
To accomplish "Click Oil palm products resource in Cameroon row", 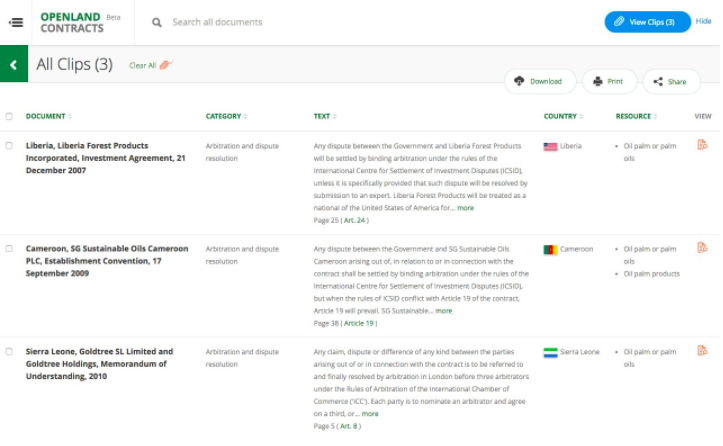I will pos(652,274).
